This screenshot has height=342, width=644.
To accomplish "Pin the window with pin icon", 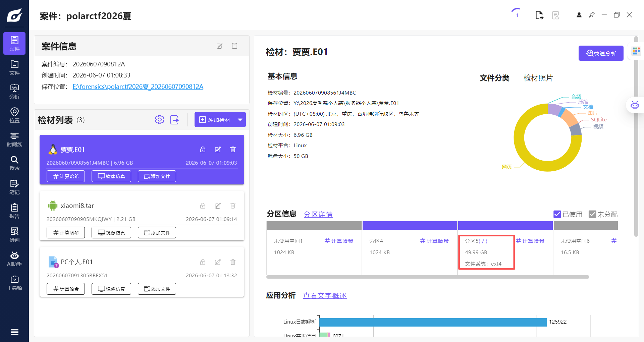I will (x=592, y=15).
